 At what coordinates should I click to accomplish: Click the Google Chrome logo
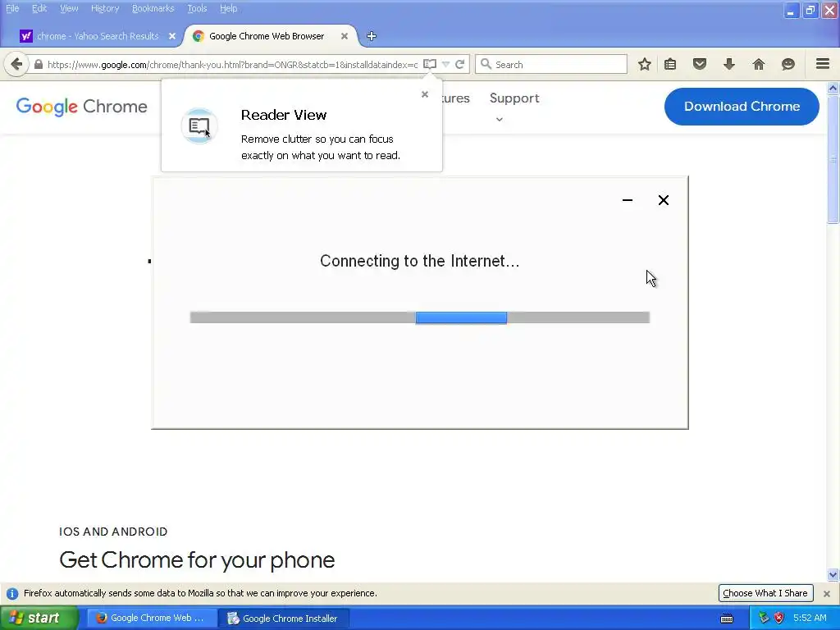pos(81,106)
